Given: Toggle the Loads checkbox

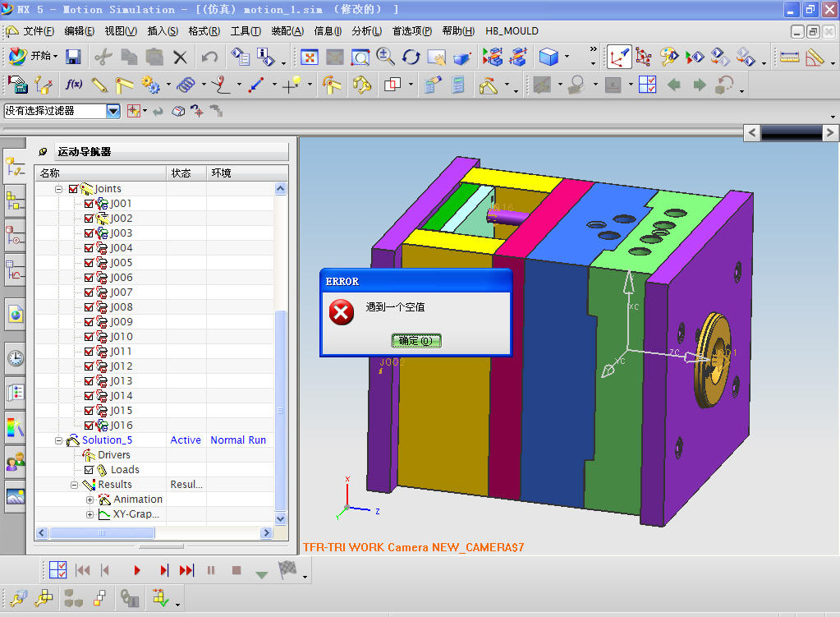Looking at the screenshot, I should (89, 470).
